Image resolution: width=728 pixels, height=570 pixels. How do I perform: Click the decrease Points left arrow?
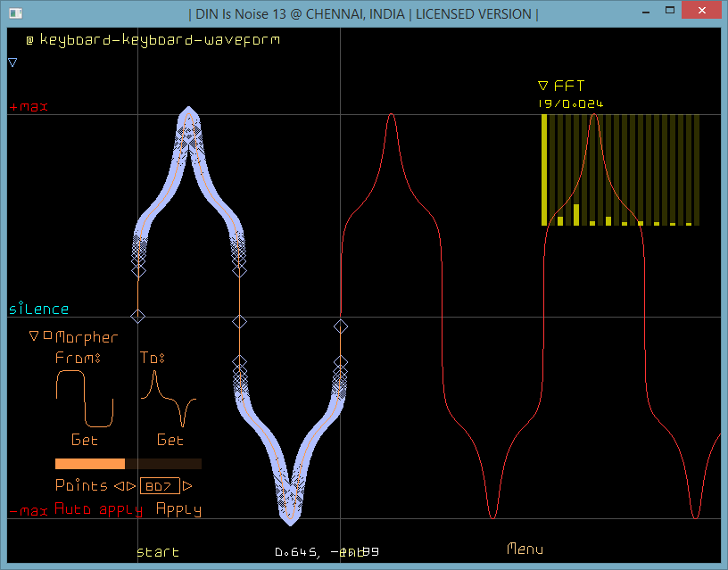[118, 486]
